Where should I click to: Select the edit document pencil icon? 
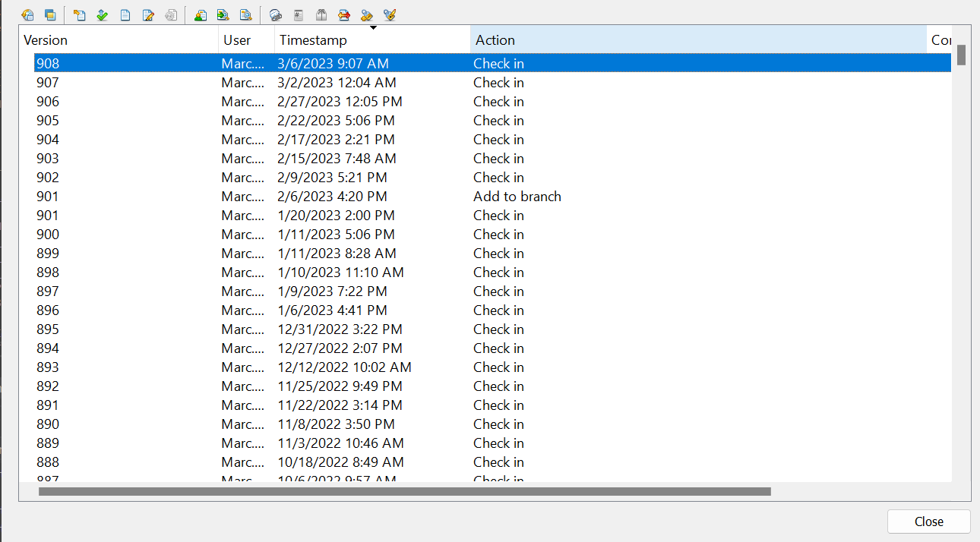click(148, 14)
